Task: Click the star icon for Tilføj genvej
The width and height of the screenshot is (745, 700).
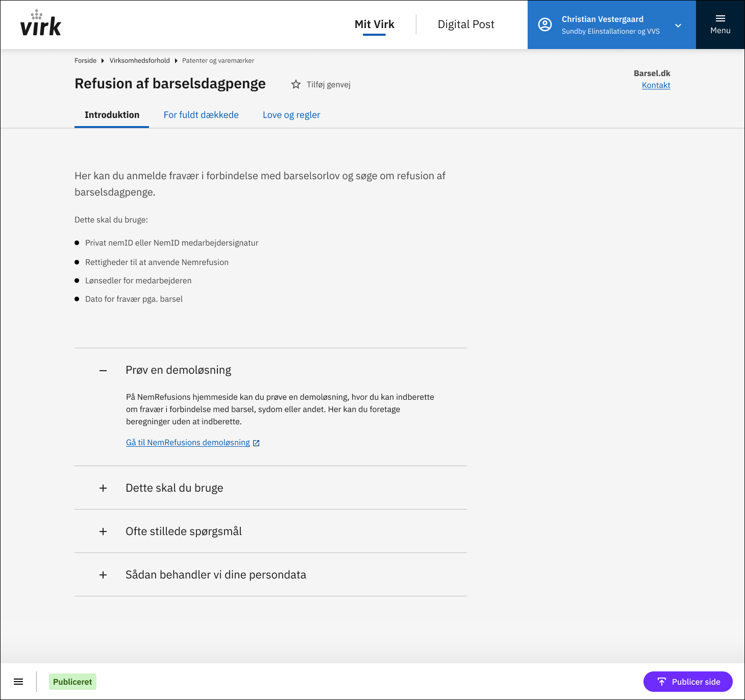Action: click(x=296, y=84)
